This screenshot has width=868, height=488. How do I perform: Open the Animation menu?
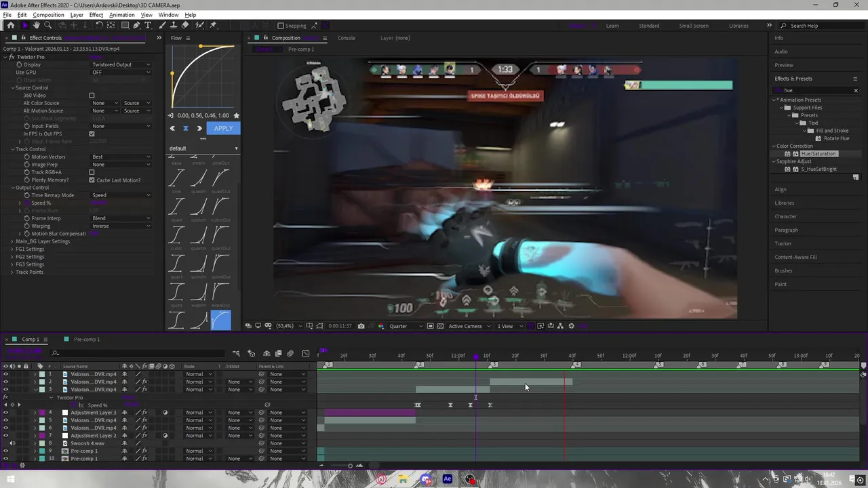[x=121, y=15]
